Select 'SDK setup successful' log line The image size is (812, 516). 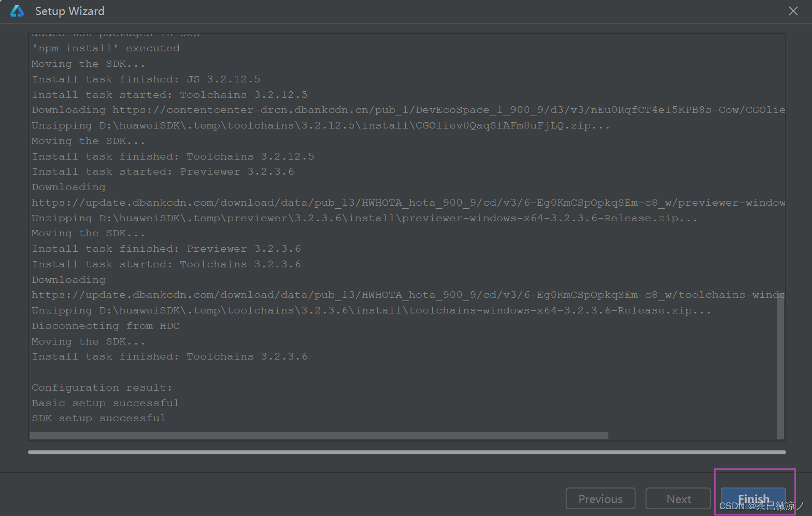(x=98, y=418)
